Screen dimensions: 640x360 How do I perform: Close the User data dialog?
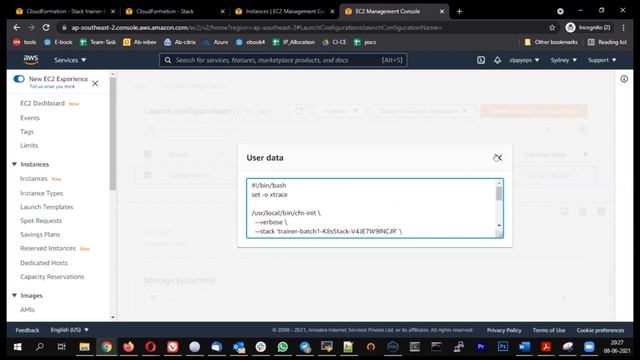pyautogui.click(x=498, y=158)
